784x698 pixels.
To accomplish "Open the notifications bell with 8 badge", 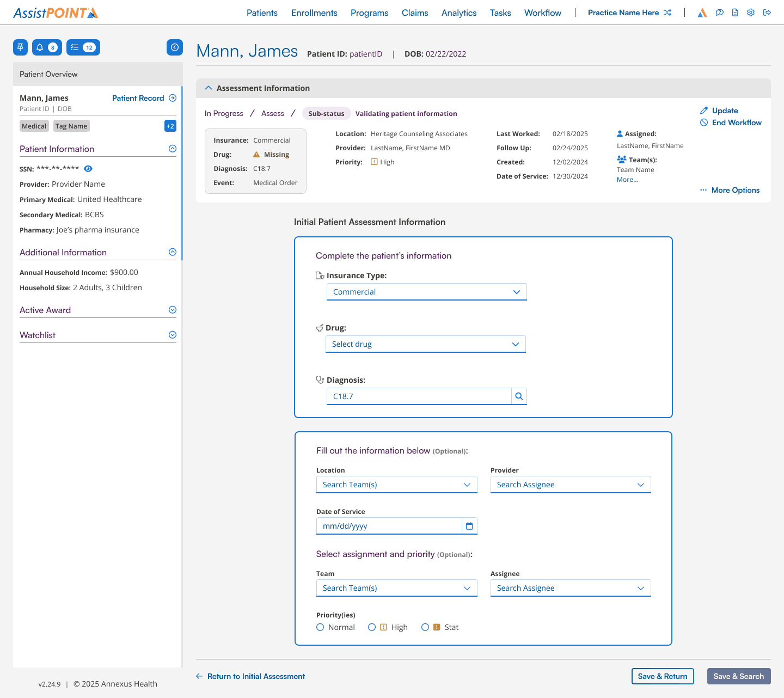I will pos(47,47).
